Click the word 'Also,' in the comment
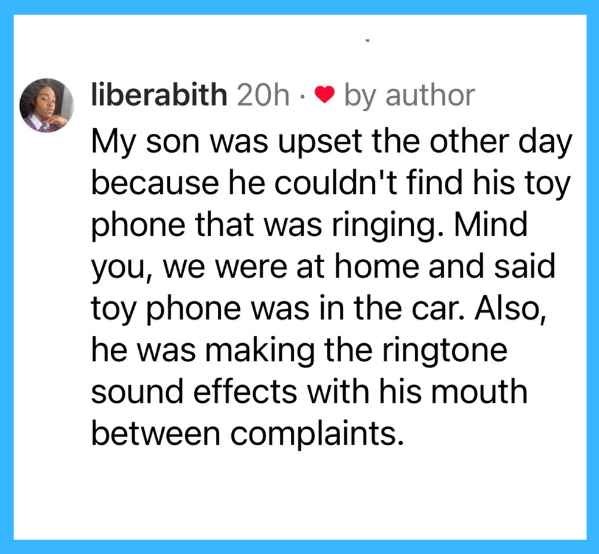The image size is (599, 554). (x=511, y=309)
